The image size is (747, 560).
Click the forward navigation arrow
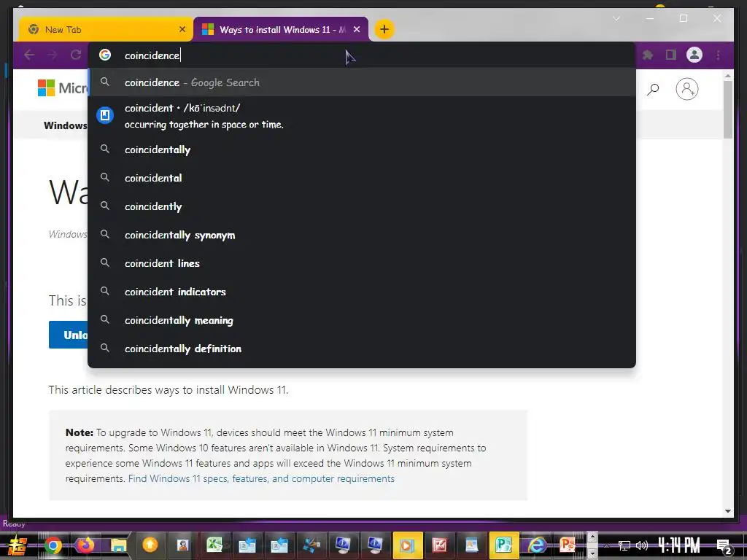[53, 55]
